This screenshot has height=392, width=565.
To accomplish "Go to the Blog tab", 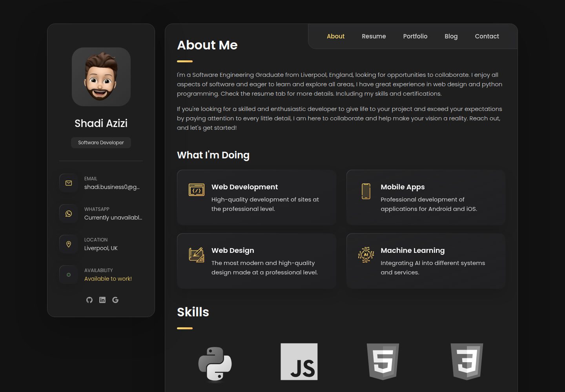I will (x=451, y=36).
